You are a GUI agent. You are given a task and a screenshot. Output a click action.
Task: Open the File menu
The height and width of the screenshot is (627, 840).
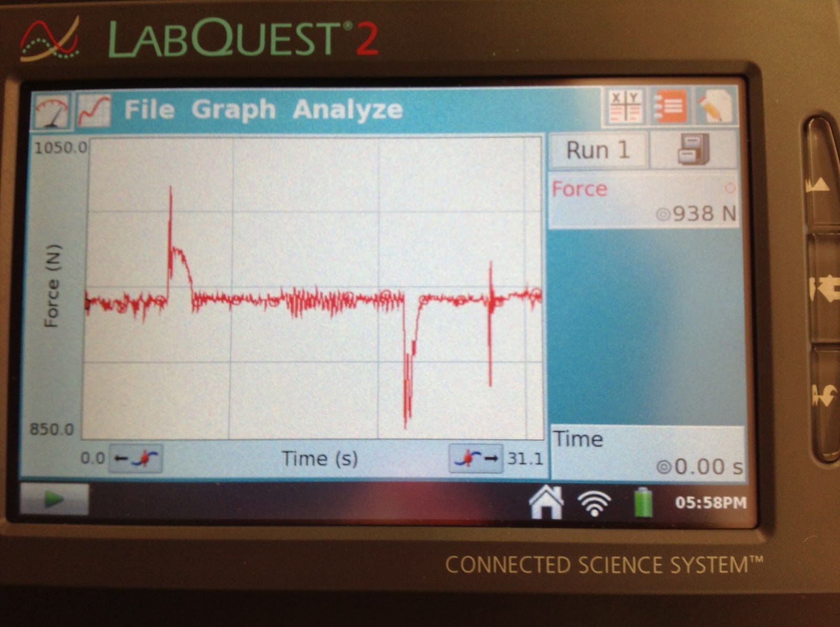(x=149, y=110)
